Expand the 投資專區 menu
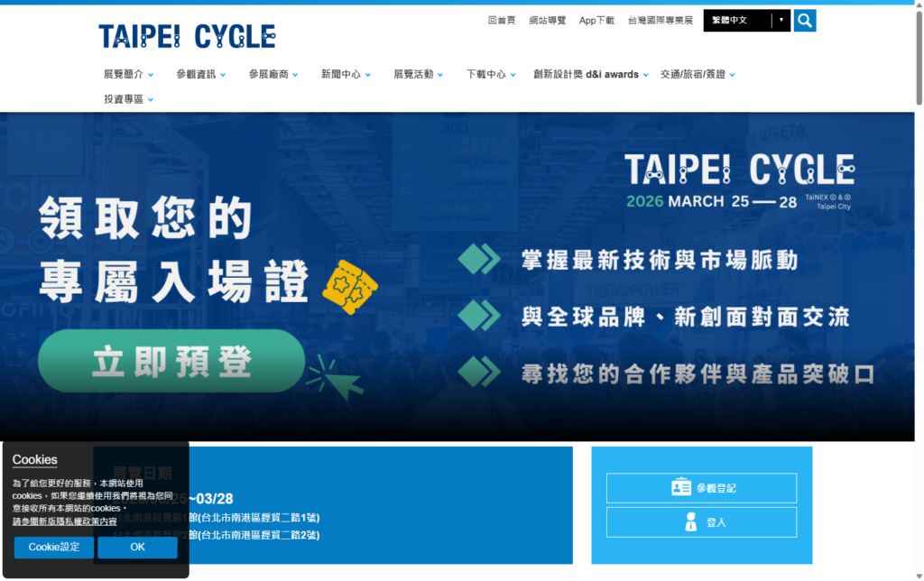924x581 pixels. [x=128, y=99]
